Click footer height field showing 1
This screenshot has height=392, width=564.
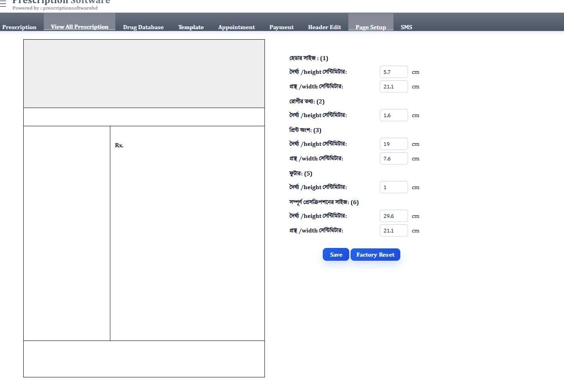[394, 187]
